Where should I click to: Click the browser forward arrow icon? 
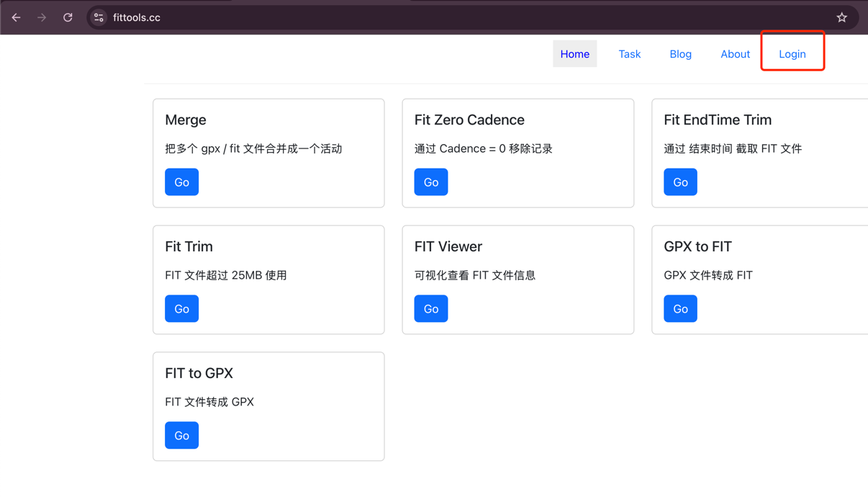click(42, 17)
